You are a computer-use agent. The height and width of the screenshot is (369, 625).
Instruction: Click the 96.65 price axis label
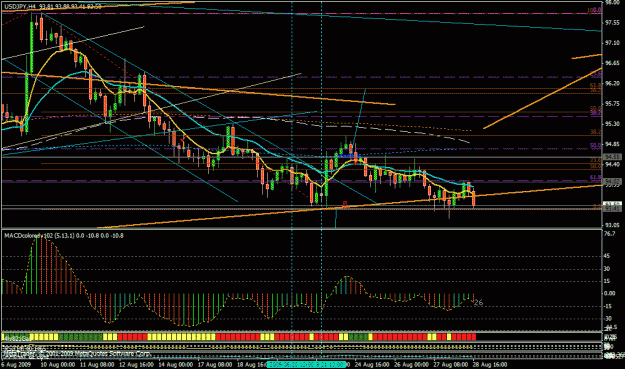(612, 63)
